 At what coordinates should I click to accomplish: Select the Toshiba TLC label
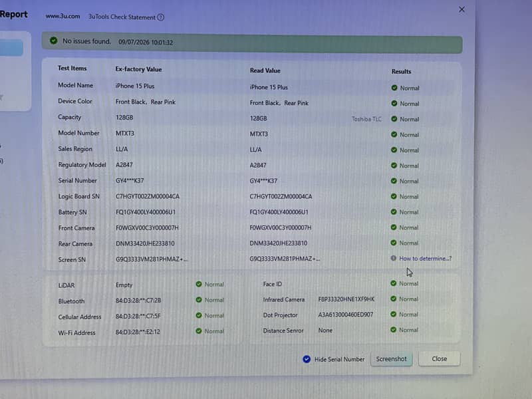(366, 119)
